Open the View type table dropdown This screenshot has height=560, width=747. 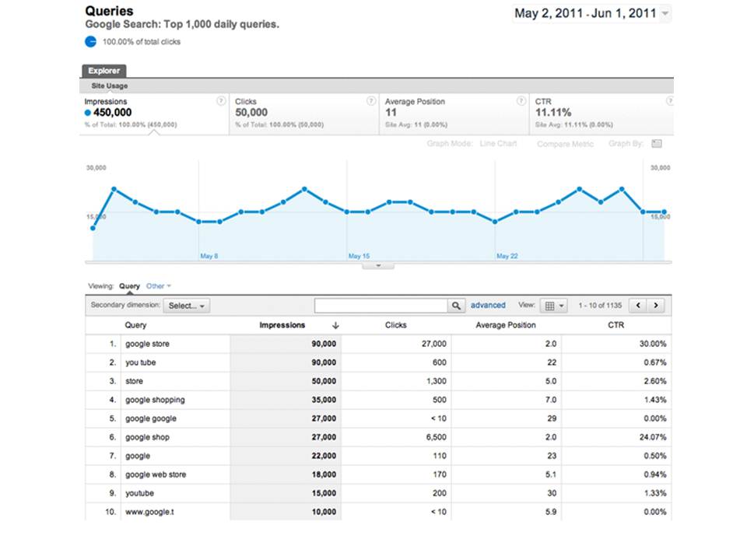(554, 306)
